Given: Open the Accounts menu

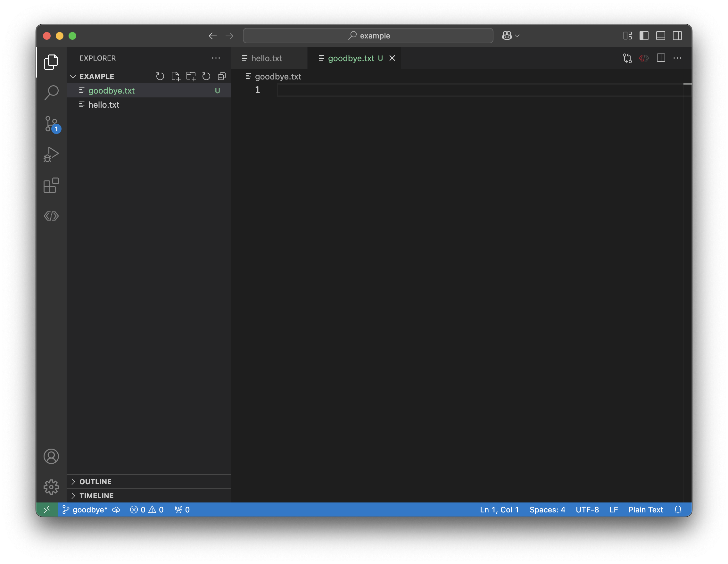Looking at the screenshot, I should pyautogui.click(x=51, y=456).
